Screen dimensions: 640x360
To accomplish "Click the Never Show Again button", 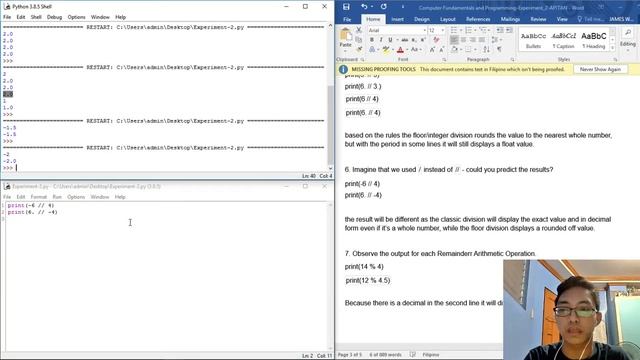I will coord(600,69).
